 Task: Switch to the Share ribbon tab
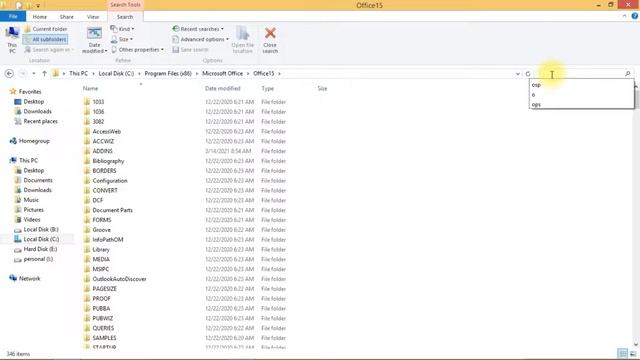pos(67,17)
